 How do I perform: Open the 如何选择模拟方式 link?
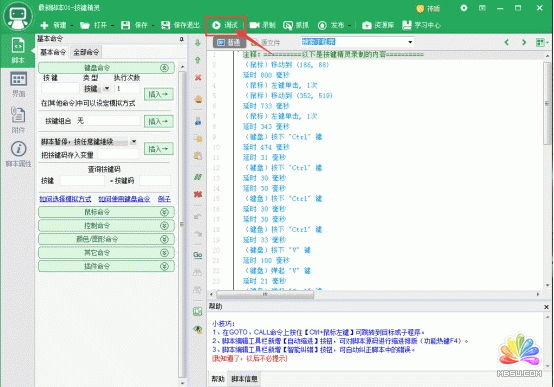65,199
